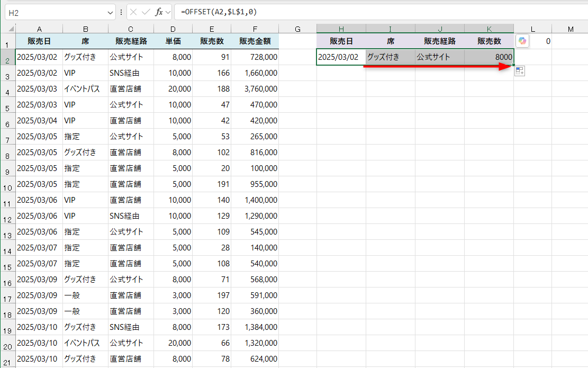Click cell K2 showing 8000
The height and width of the screenshot is (368, 588).
489,57
